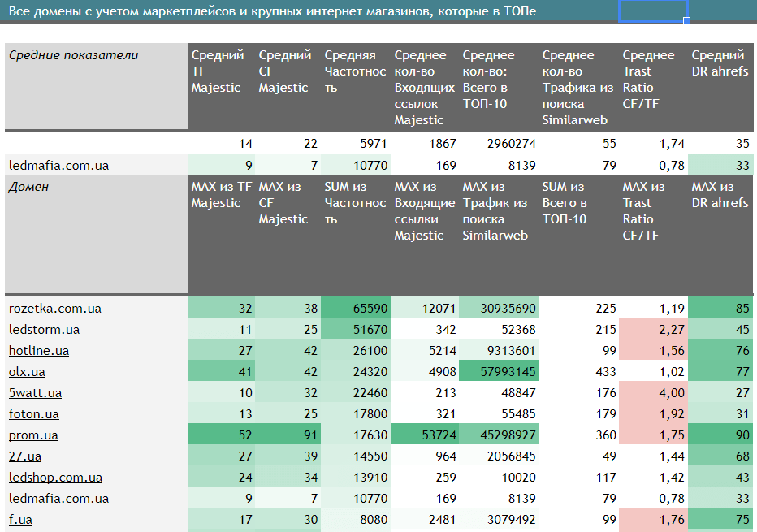
Task: Click the f.ua domain link
Action: pos(20,520)
